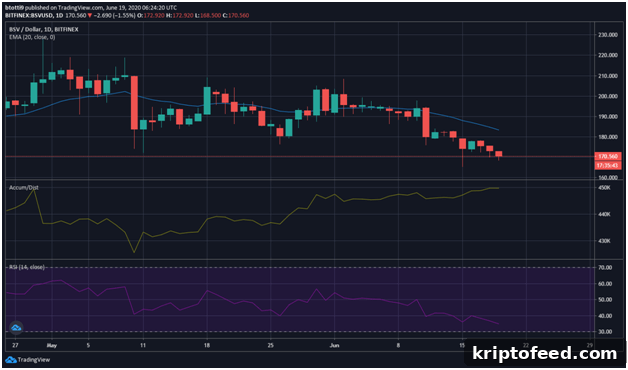Click the red 170.560 current price tag
This screenshot has height=370, width=628.
(x=608, y=157)
